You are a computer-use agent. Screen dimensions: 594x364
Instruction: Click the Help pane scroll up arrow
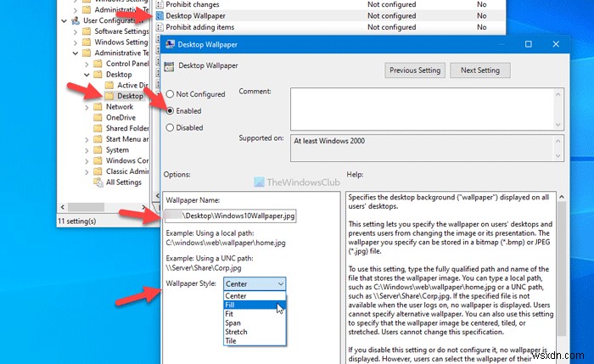point(562,197)
